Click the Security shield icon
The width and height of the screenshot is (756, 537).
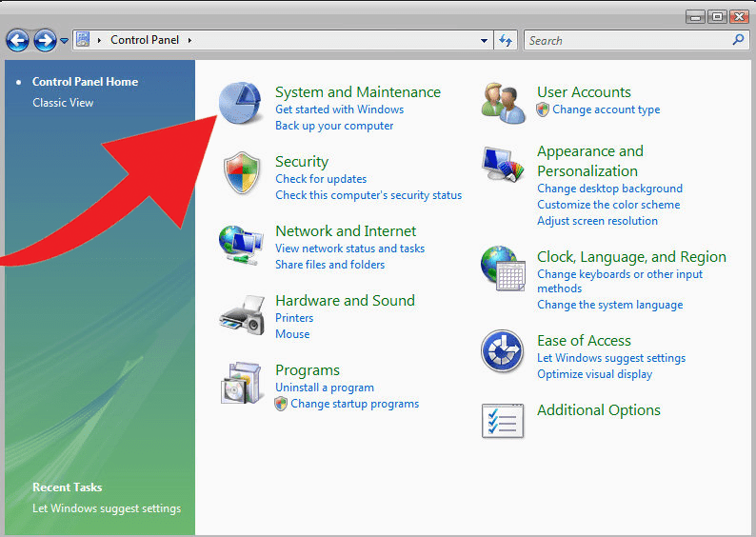click(x=242, y=172)
